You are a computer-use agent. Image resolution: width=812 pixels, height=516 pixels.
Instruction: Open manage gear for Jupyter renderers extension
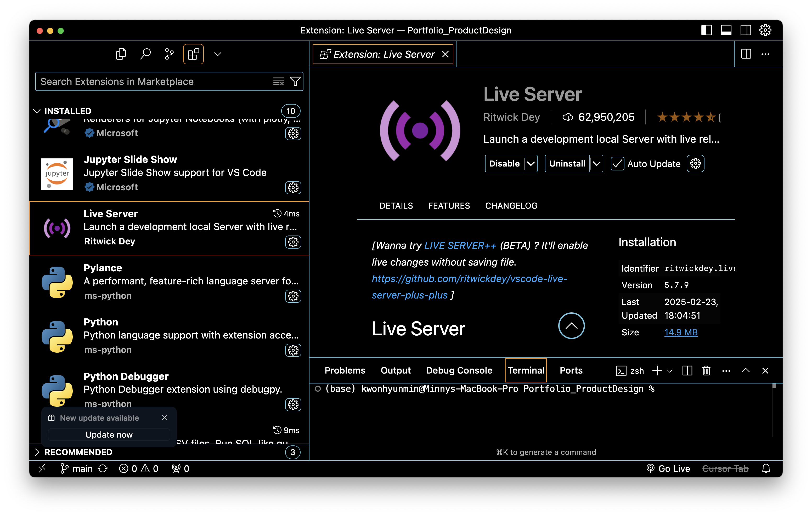tap(293, 134)
